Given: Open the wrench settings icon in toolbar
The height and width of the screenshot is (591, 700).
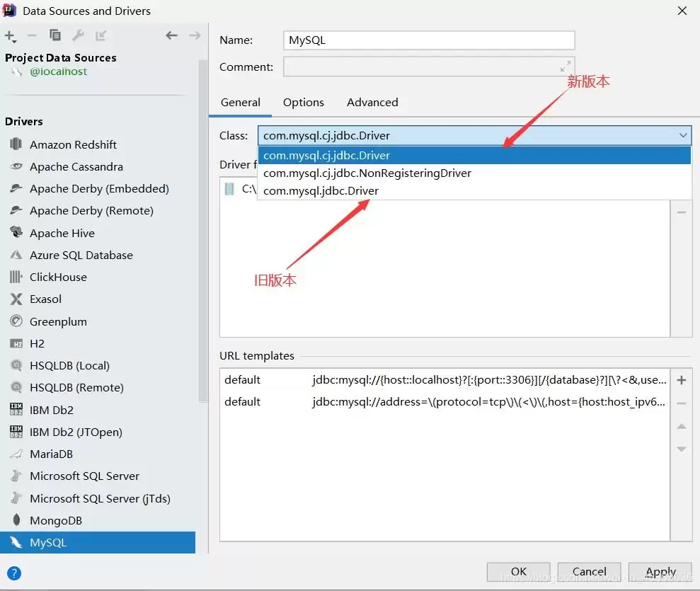Looking at the screenshot, I should (x=78, y=35).
